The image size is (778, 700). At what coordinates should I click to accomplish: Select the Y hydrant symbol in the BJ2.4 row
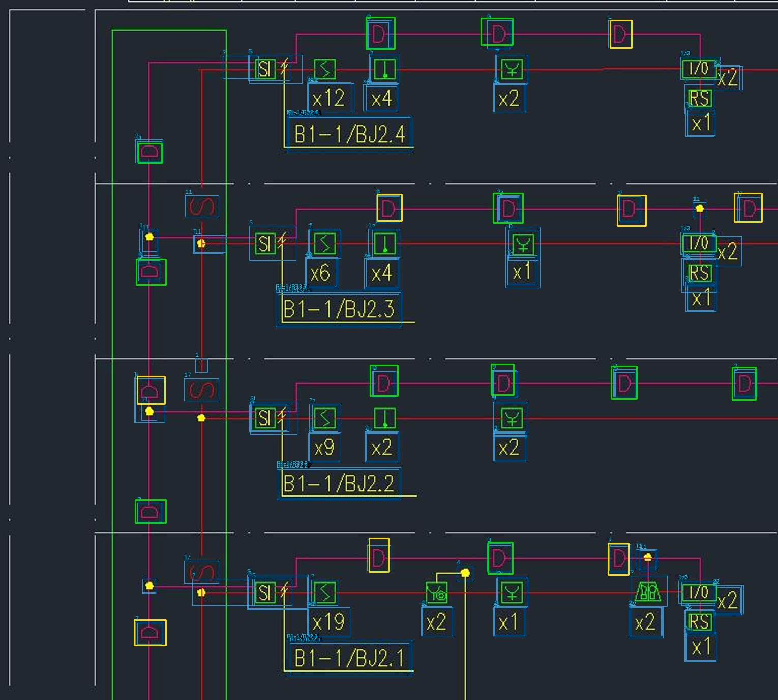[512, 69]
